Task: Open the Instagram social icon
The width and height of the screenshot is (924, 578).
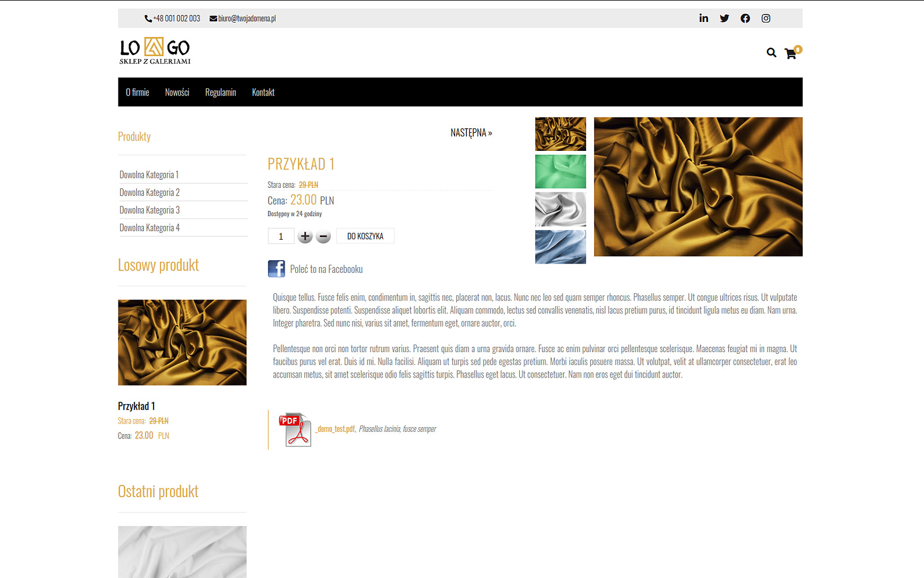Action: 766,18
